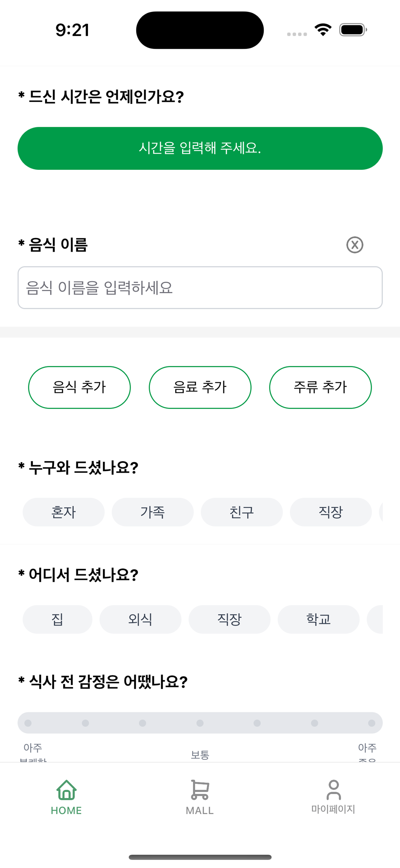400x868 pixels.
Task: Select 외식 location chip
Action: tap(140, 619)
